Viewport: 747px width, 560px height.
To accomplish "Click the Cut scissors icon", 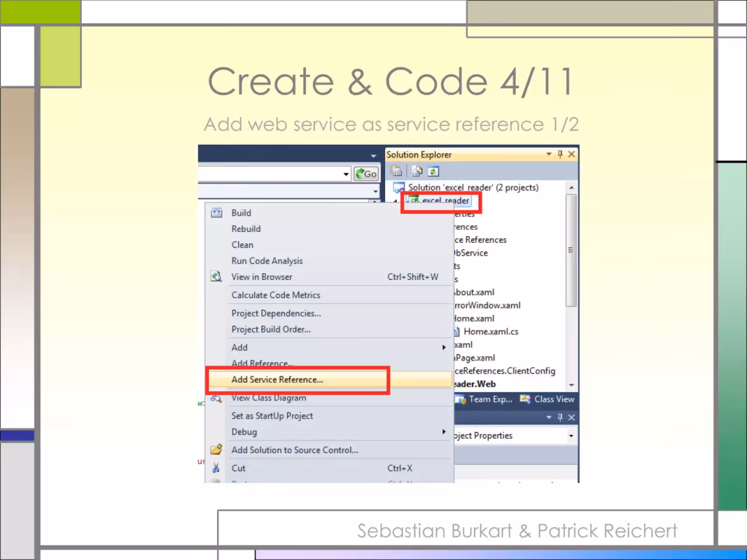I will pos(217,468).
